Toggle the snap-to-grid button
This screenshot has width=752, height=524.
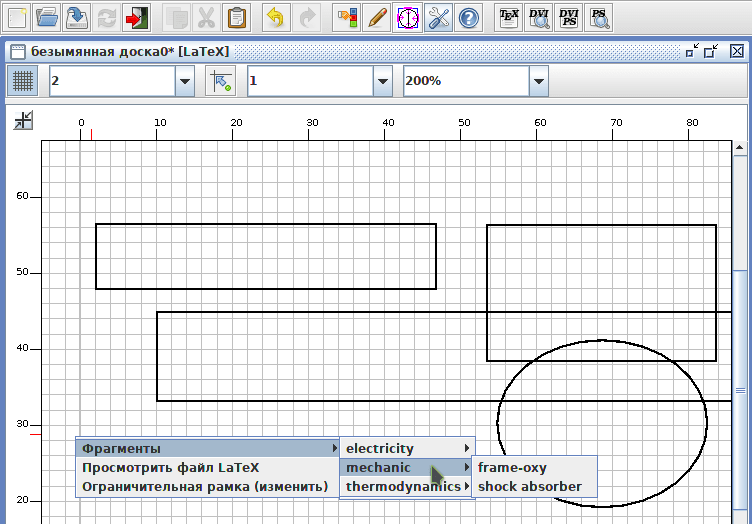(x=221, y=81)
